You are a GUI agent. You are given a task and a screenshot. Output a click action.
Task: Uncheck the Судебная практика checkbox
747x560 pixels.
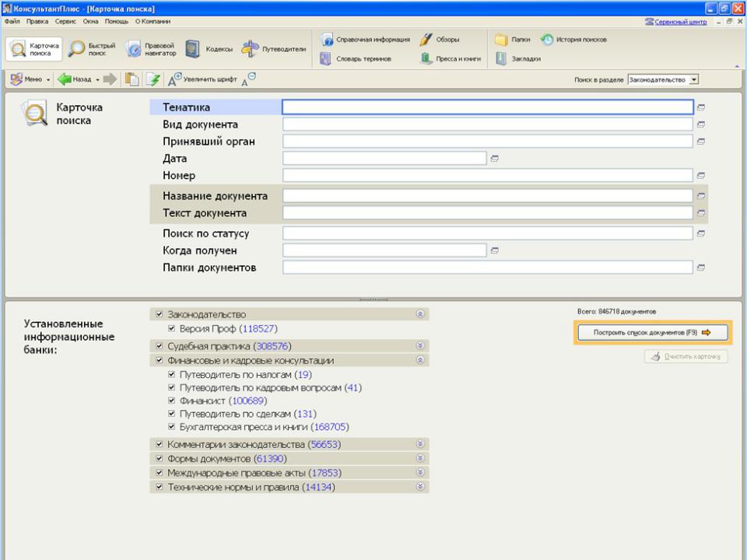[160, 346]
